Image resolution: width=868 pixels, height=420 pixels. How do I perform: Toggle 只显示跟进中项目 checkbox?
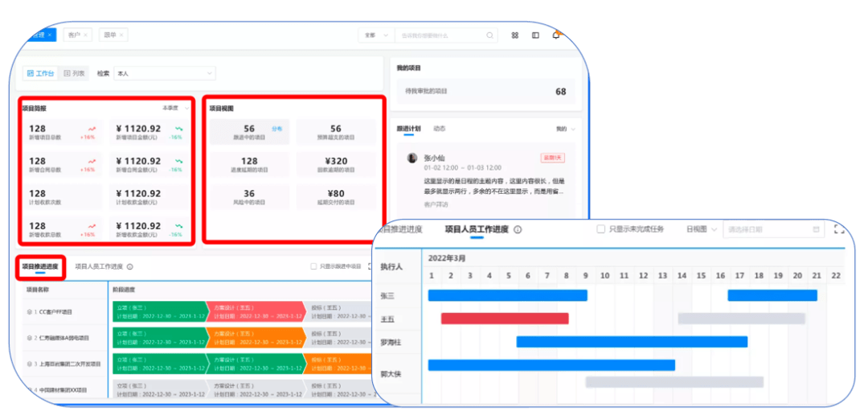[x=314, y=266]
